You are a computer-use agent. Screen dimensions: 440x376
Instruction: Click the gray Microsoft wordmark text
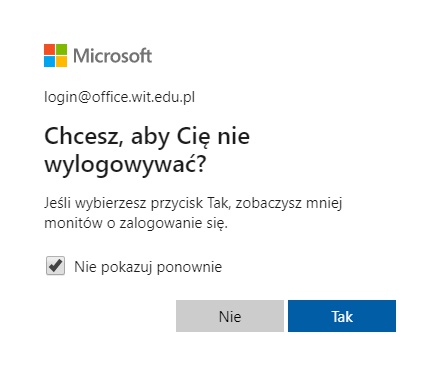point(112,56)
